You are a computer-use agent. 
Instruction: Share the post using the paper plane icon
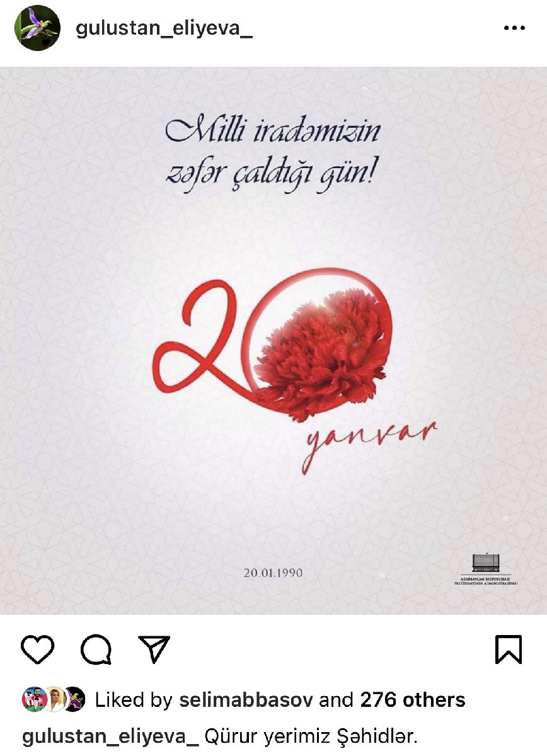point(154,649)
